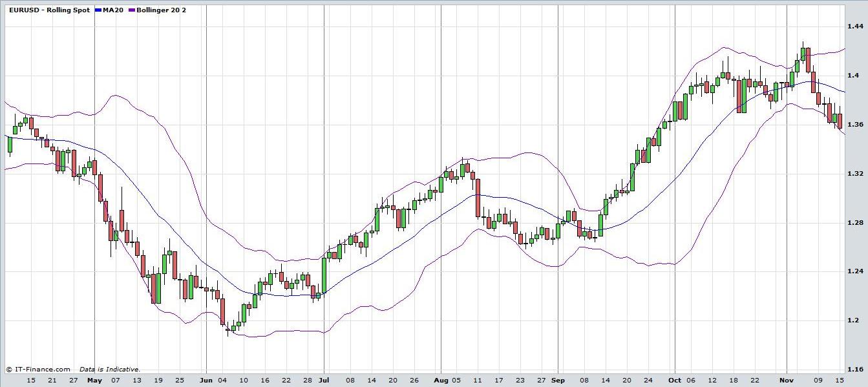This screenshot has width=868, height=387.
Task: Click the 'EURUSD - Rolling Spot' chart title
Action: pyautogui.click(x=50, y=10)
